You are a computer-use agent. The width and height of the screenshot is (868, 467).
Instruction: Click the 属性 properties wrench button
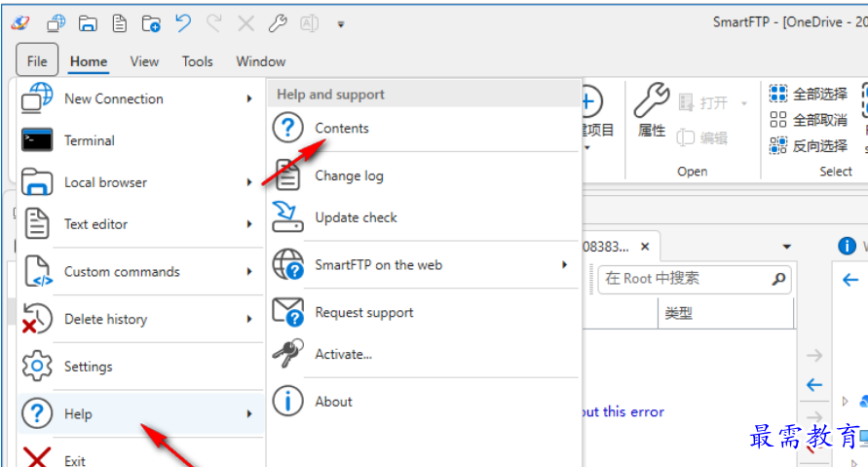coord(652,110)
